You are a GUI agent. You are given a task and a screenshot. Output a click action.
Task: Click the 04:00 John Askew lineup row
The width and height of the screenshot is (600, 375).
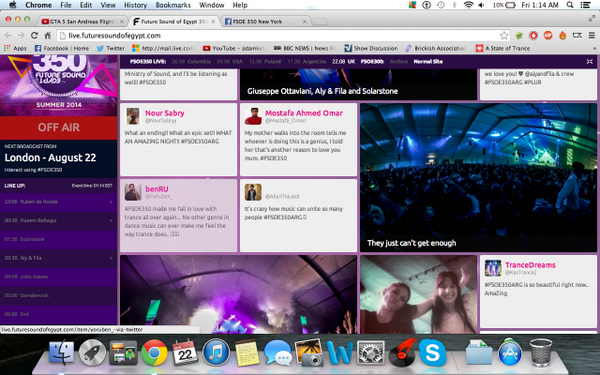click(59, 277)
